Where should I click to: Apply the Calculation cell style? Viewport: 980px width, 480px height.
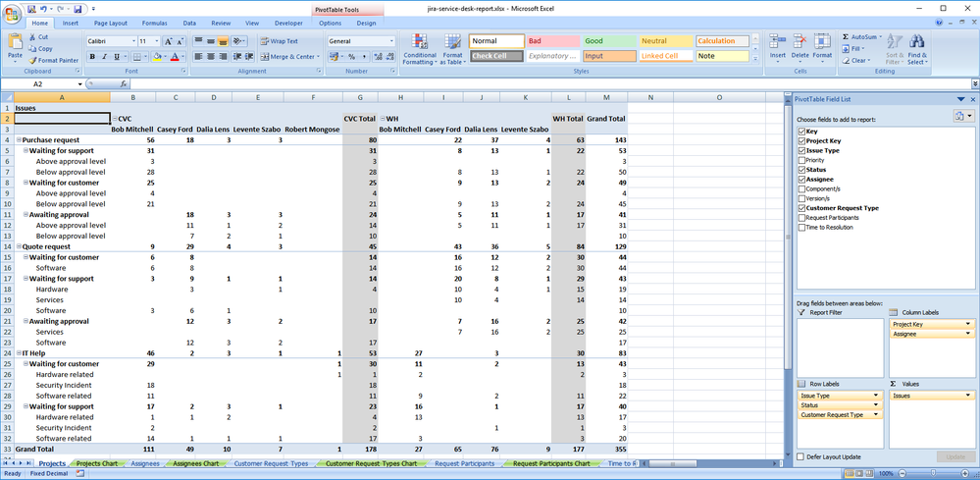pyautogui.click(x=722, y=41)
